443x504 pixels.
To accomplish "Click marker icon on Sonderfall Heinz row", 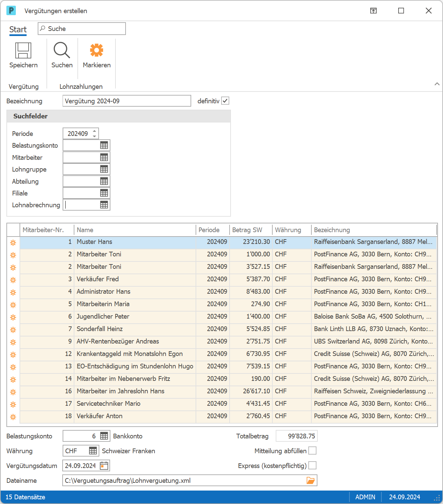I will coord(13,330).
